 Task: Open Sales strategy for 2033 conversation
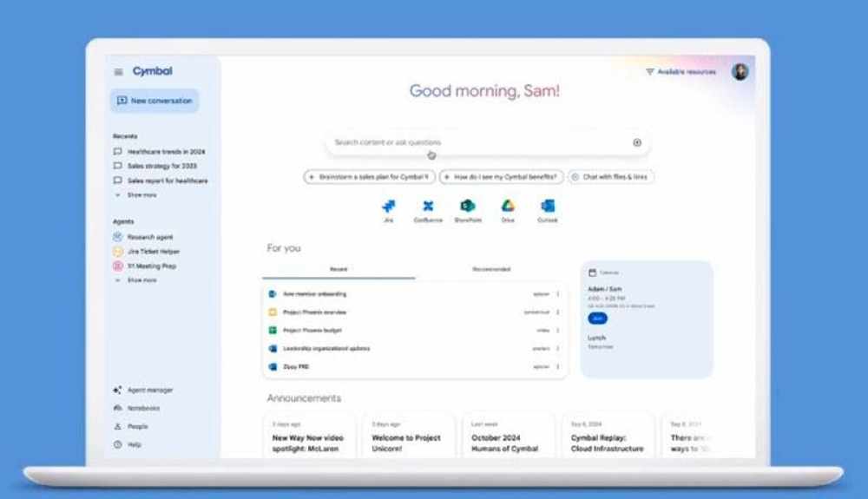click(x=155, y=166)
